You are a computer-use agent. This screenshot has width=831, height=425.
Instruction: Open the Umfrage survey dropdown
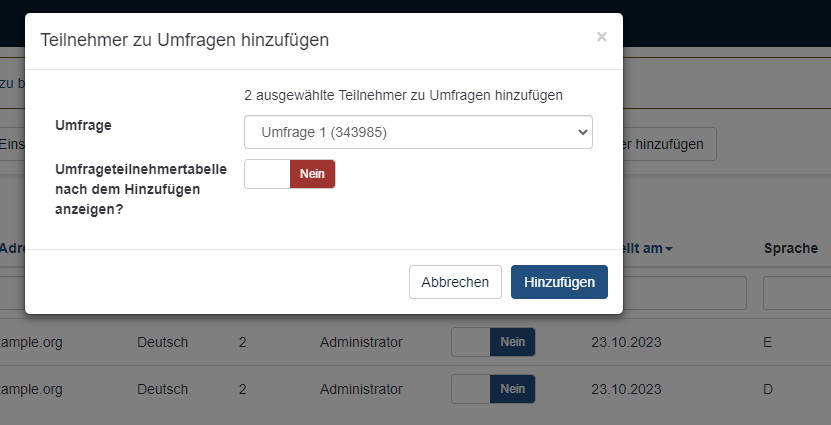tap(418, 132)
